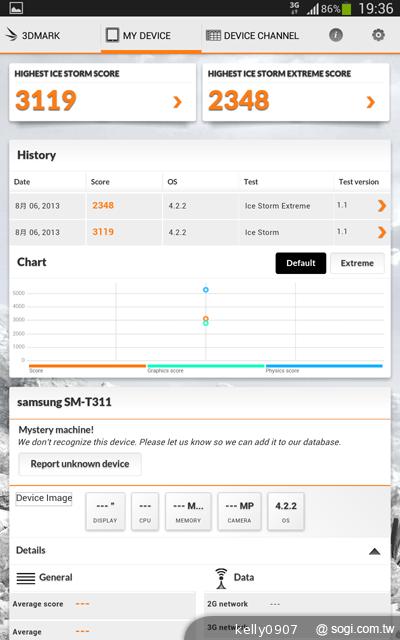
Task: Tap the arrow on Ice Storm Extreme score card
Action: (371, 102)
